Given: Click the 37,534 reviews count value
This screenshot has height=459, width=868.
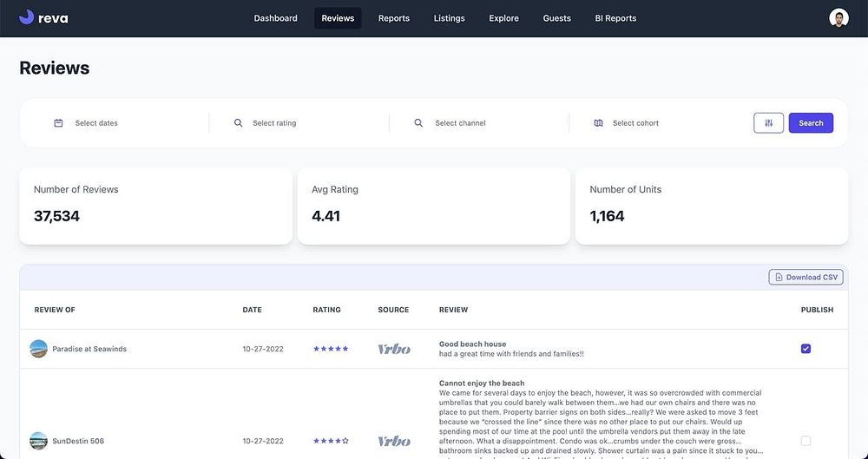Looking at the screenshot, I should click(x=56, y=216).
